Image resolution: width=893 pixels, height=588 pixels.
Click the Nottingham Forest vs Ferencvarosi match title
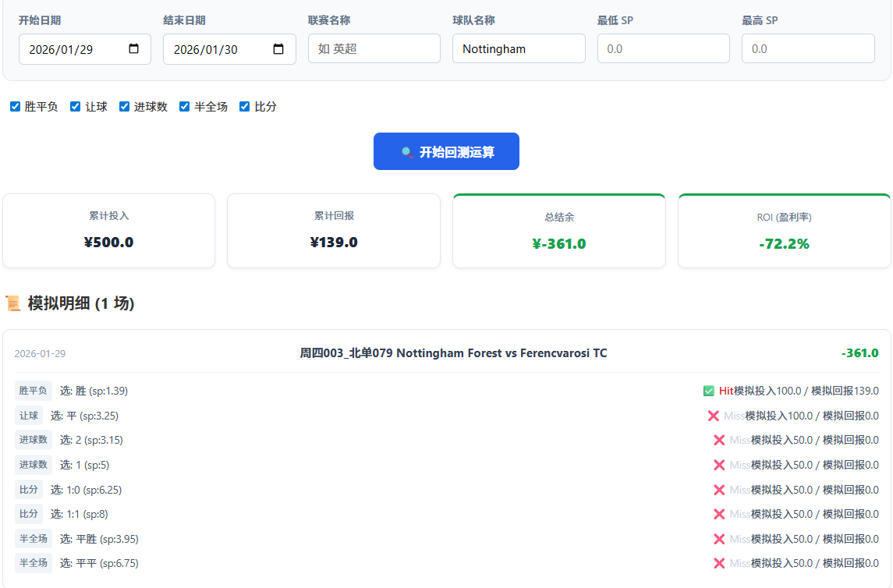(453, 353)
